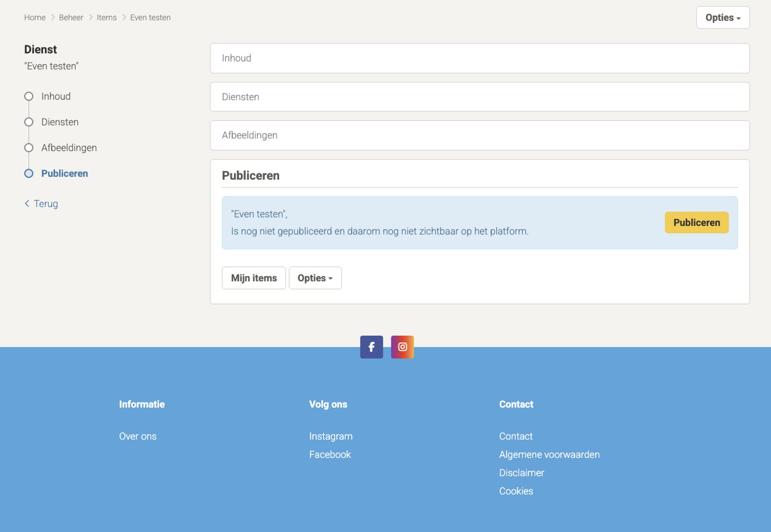This screenshot has height=532, width=771.
Task: Click the back chevron beside Terug
Action: pos(27,203)
